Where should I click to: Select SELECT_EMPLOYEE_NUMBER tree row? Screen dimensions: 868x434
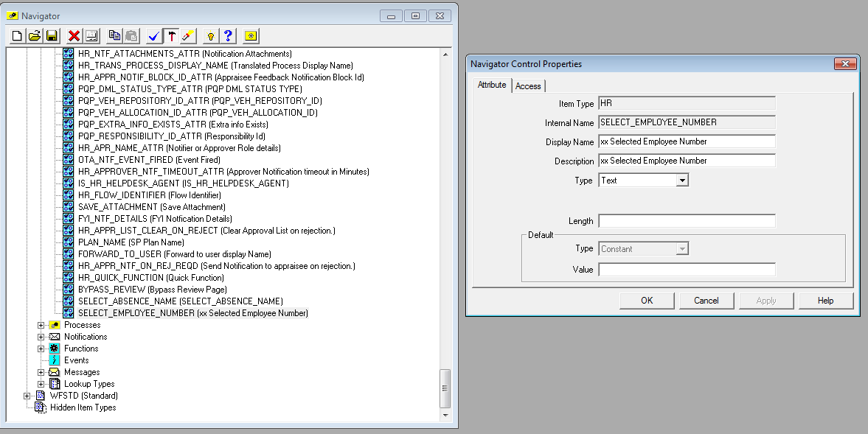[x=192, y=313]
